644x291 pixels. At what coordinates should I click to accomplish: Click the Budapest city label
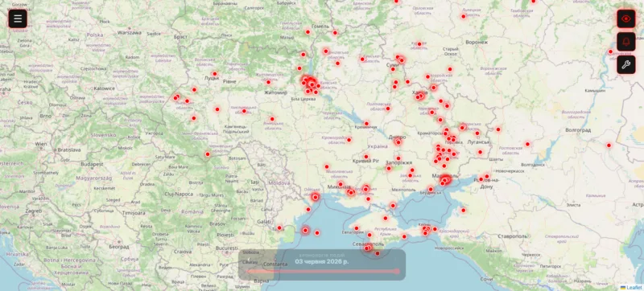(92, 164)
